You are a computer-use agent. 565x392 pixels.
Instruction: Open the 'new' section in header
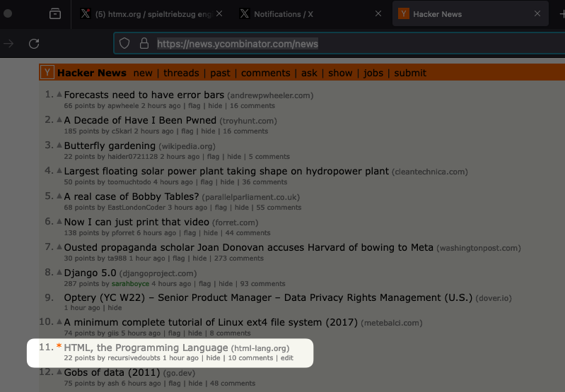(x=143, y=73)
